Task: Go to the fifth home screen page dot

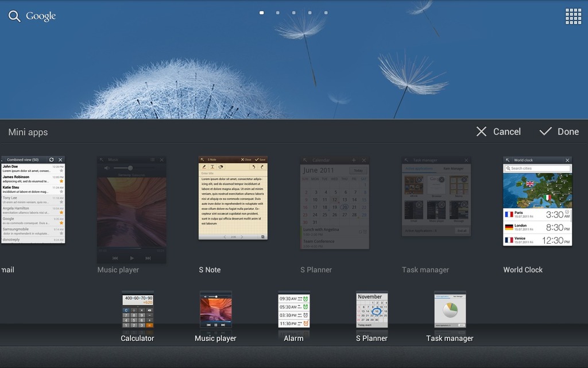Action: (326, 13)
